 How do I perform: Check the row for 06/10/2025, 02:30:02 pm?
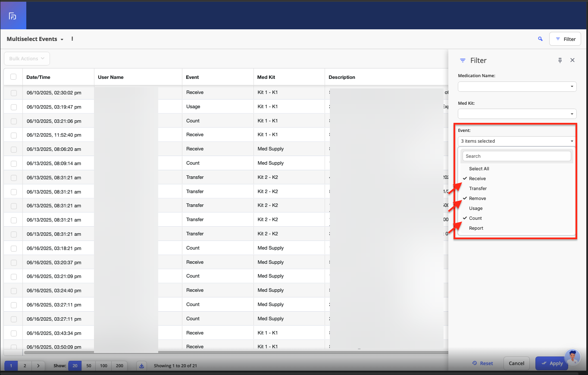14,93
